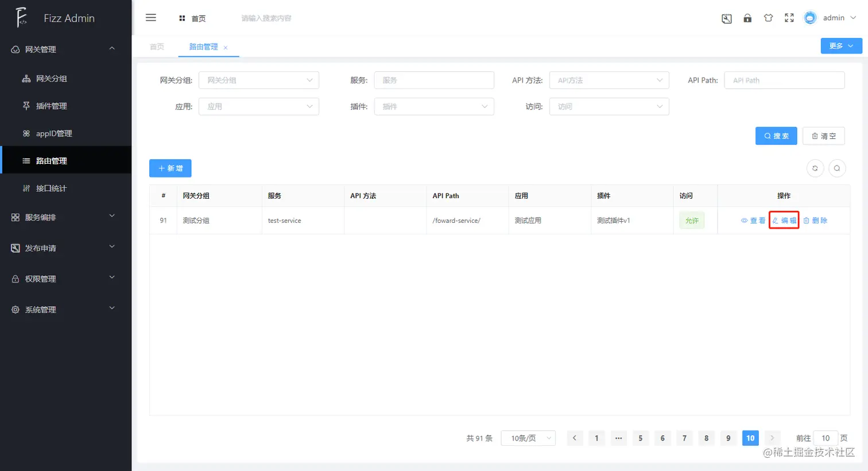
Task: Open the 插件 filter dropdown
Action: tap(434, 106)
